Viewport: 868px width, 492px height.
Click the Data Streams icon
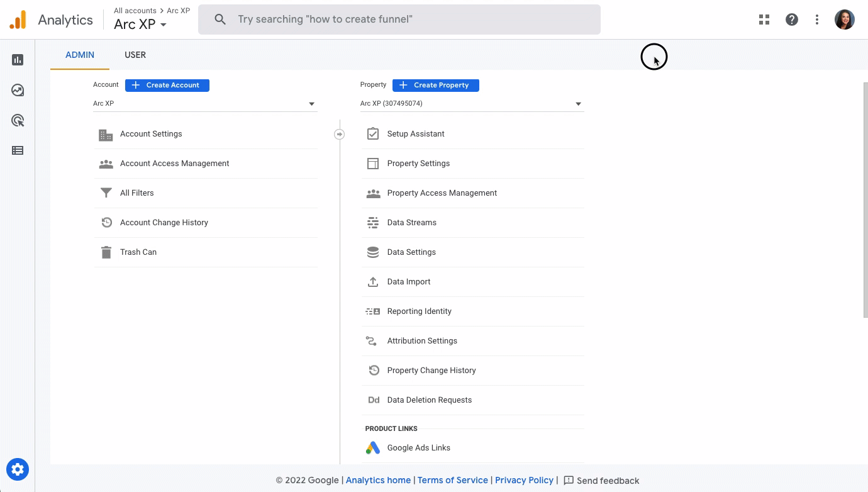pyautogui.click(x=373, y=223)
